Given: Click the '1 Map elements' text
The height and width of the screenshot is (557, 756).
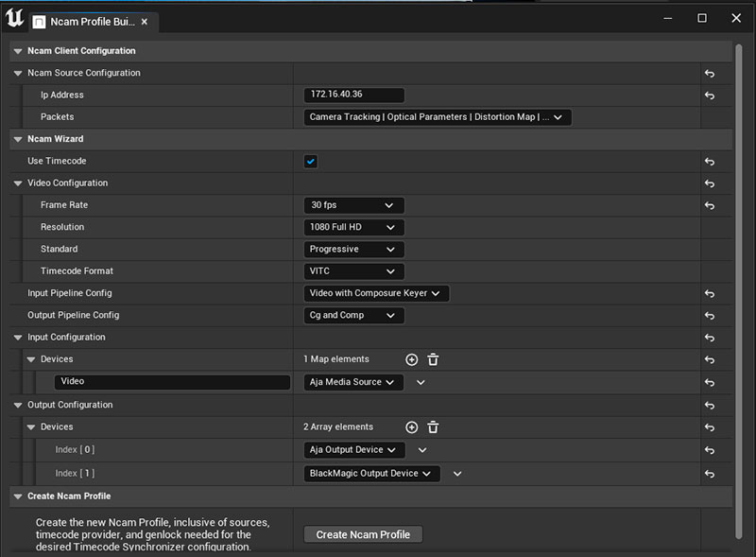Looking at the screenshot, I should pyautogui.click(x=336, y=359).
